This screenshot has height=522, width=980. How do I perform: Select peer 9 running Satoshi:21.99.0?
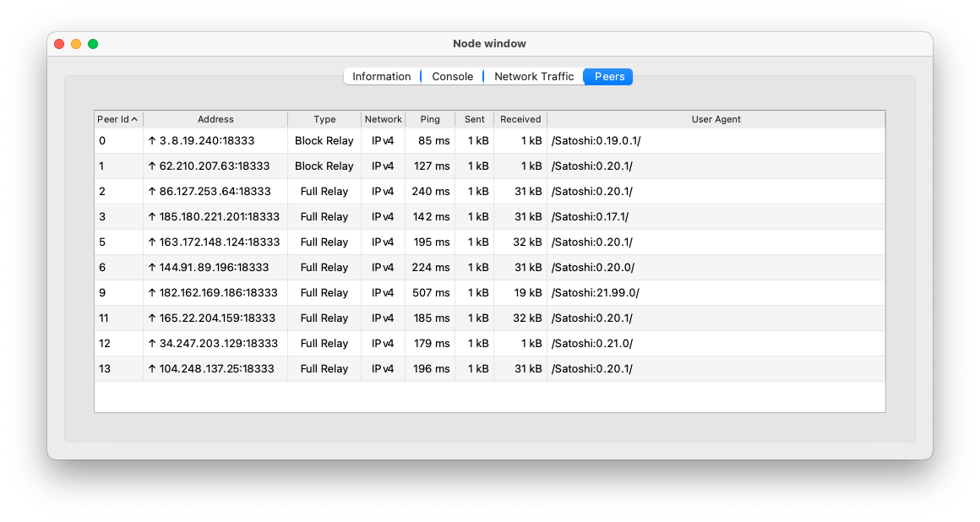click(338, 292)
